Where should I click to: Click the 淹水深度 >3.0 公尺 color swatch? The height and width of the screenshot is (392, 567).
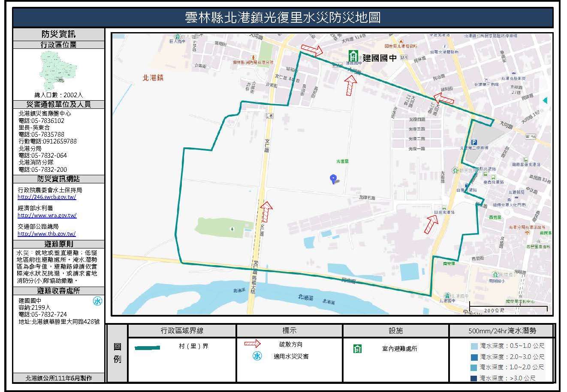[474, 378]
